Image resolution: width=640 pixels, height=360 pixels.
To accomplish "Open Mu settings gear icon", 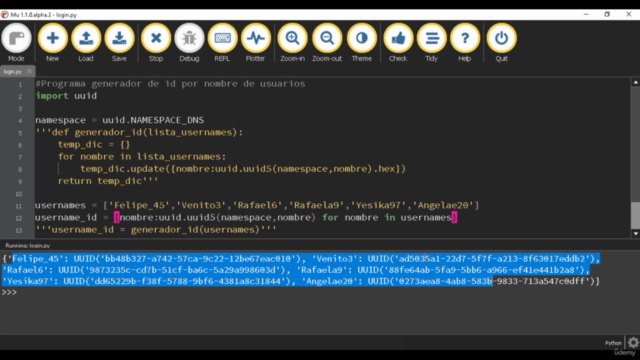I will click(633, 342).
